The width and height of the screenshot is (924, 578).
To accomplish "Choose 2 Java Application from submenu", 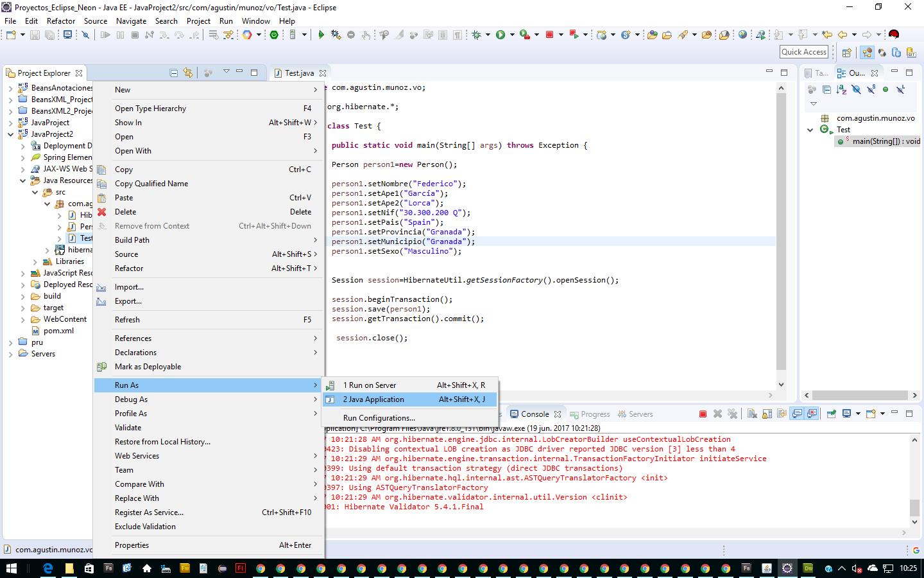I will (x=410, y=399).
